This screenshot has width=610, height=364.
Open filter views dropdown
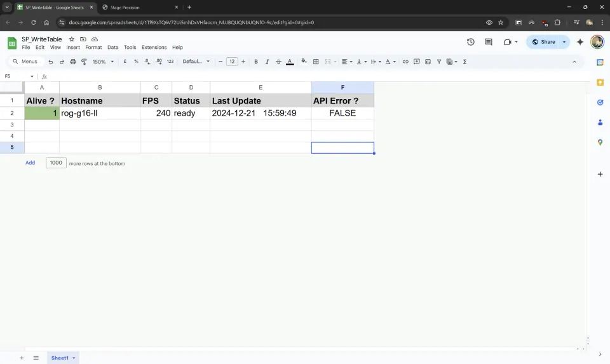pos(452,62)
